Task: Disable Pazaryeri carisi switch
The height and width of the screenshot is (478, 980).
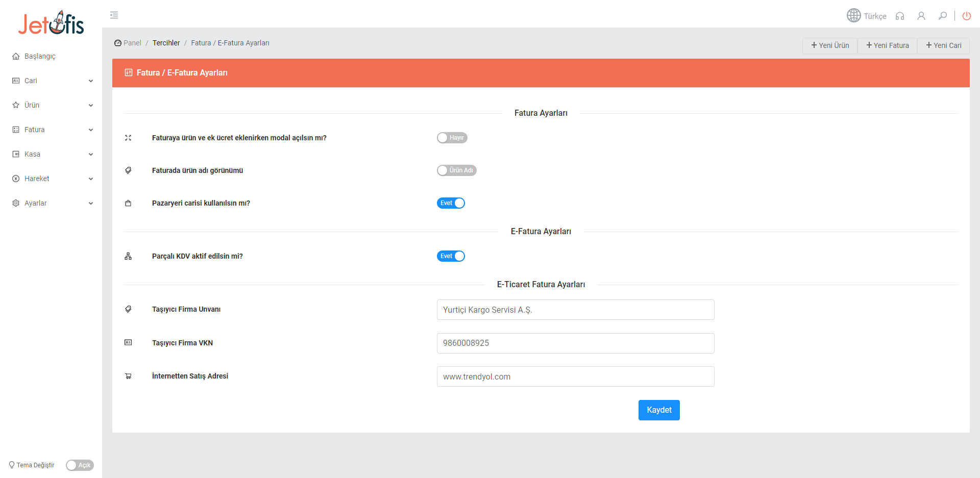Action: tap(451, 203)
